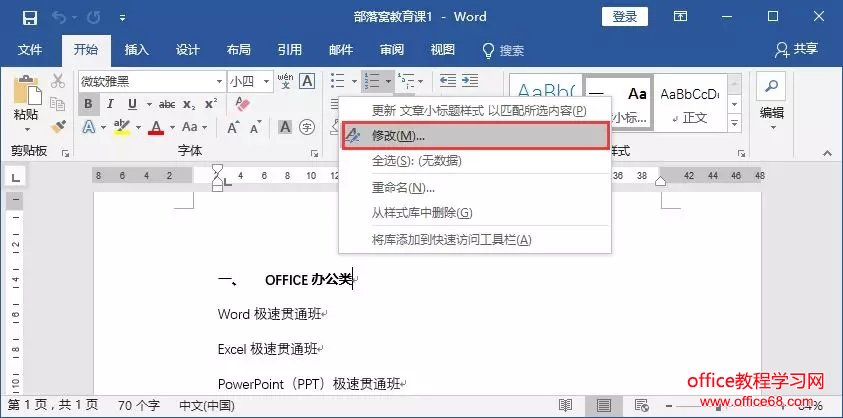Expand the font color dropdown arrow

click(x=173, y=127)
